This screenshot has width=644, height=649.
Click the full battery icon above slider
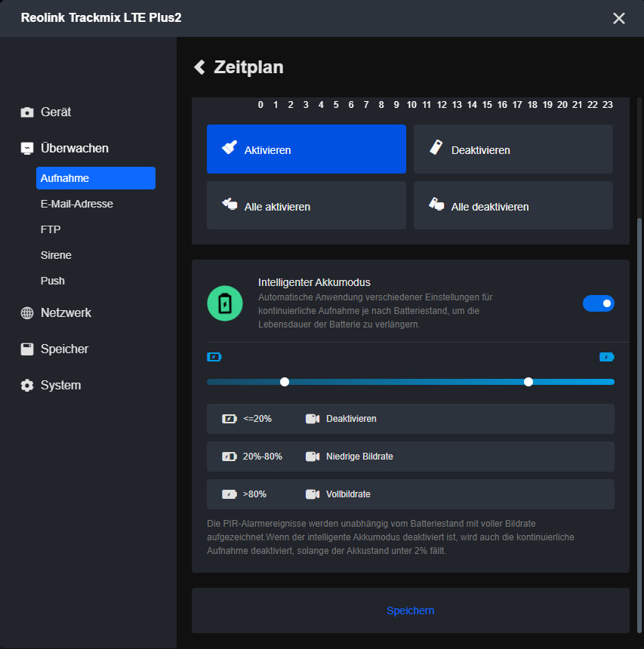coord(607,357)
